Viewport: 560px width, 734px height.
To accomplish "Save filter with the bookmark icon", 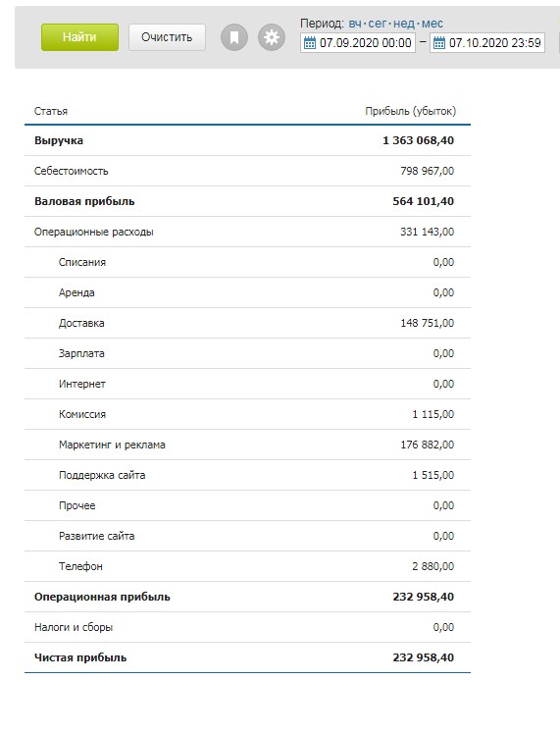I will 234,37.
